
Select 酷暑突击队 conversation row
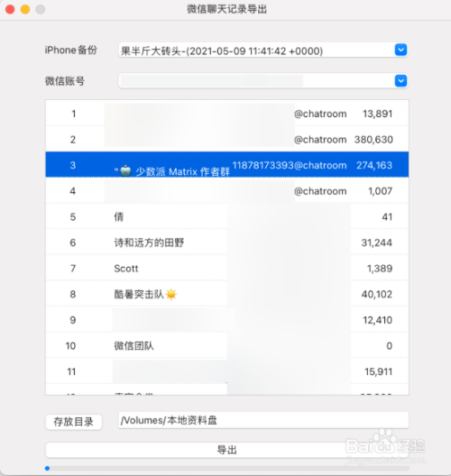tap(227, 294)
